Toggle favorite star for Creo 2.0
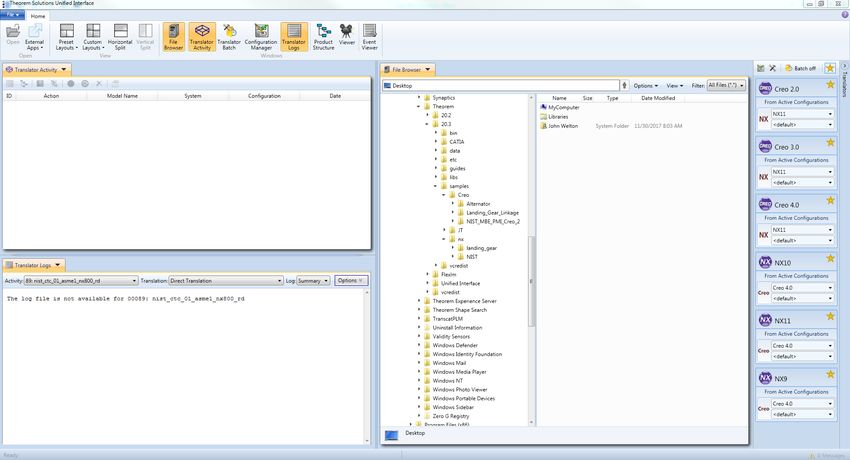Viewport: 850px width, 460px height. (x=830, y=85)
